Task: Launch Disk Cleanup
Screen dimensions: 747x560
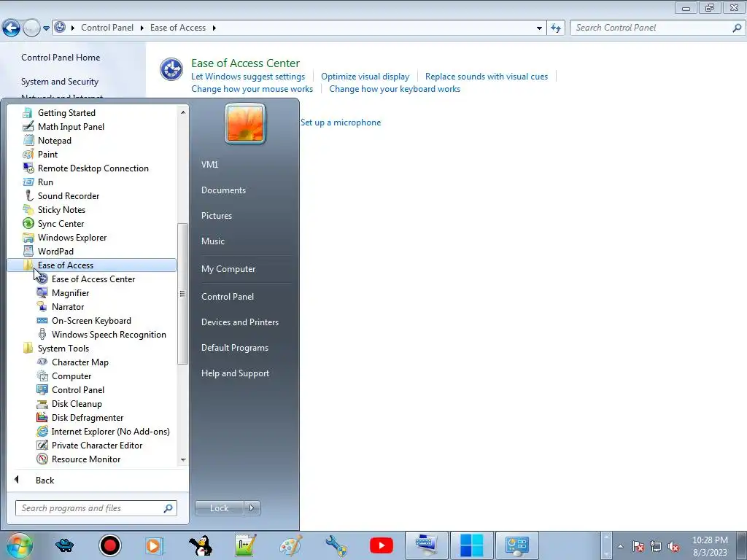Action: click(77, 403)
